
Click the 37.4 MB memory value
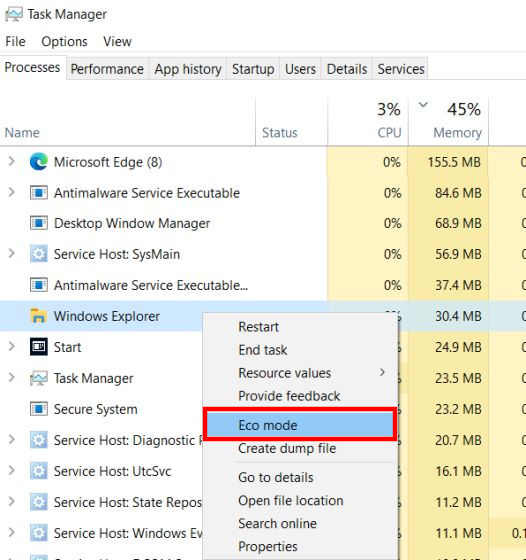[458, 285]
